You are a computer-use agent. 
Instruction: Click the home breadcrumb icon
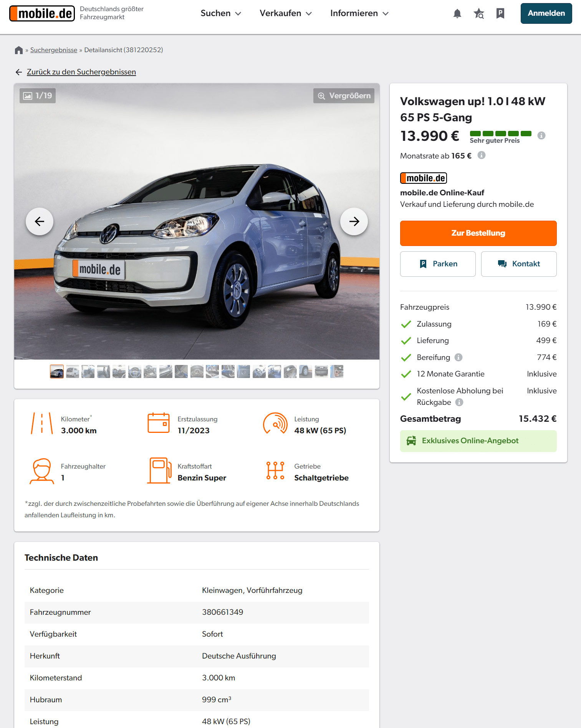click(19, 50)
